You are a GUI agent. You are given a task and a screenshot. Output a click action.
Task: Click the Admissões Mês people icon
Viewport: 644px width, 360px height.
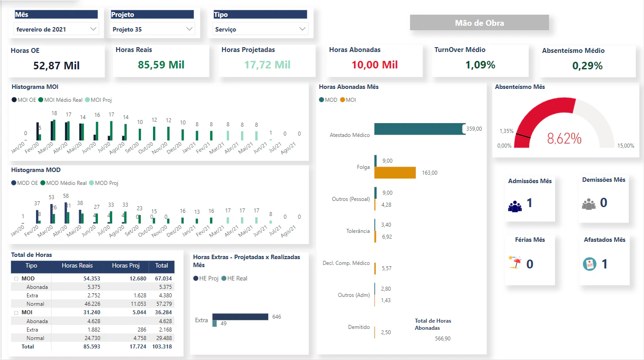[x=515, y=206]
